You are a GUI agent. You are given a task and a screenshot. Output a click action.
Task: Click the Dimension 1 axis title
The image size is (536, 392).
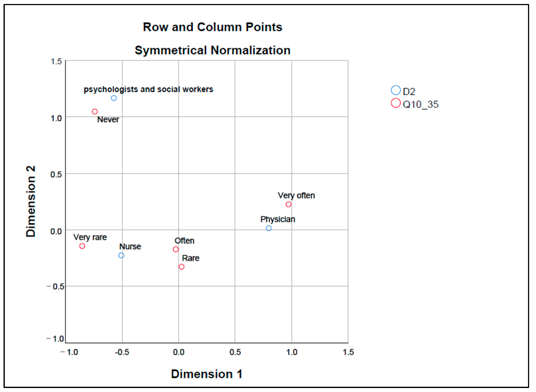[x=207, y=374]
